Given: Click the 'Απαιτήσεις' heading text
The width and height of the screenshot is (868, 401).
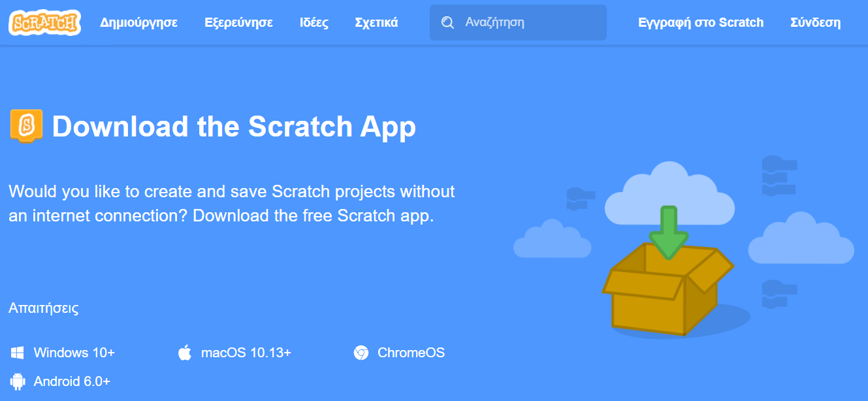Looking at the screenshot, I should (44, 308).
